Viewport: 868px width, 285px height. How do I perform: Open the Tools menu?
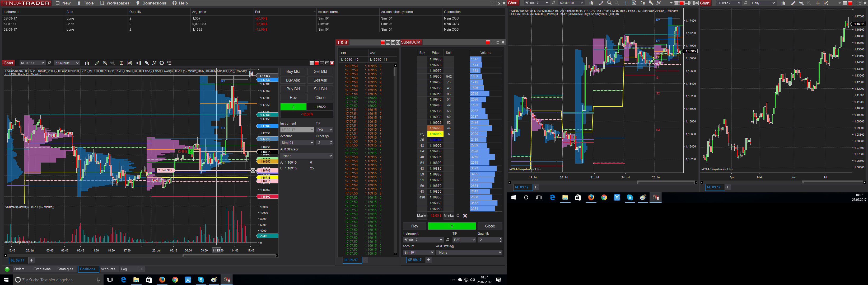click(x=85, y=3)
